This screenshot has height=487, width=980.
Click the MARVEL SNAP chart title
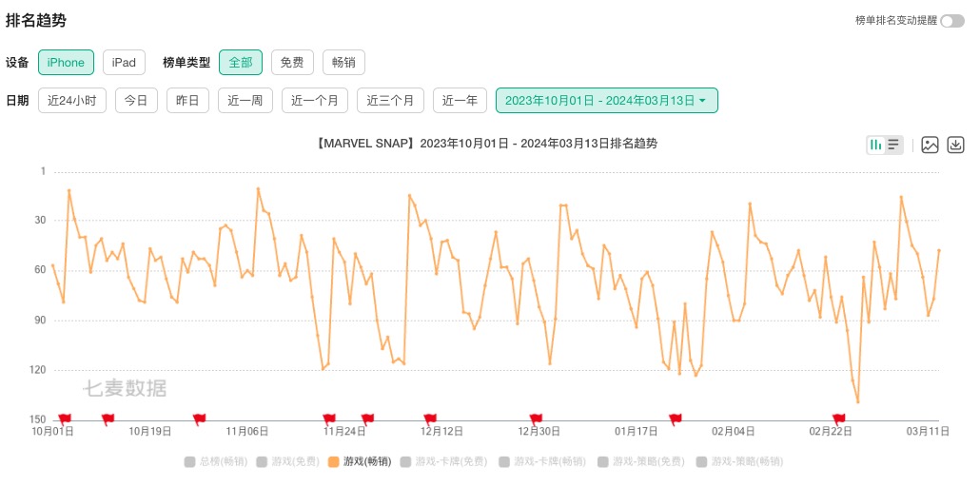pos(486,144)
